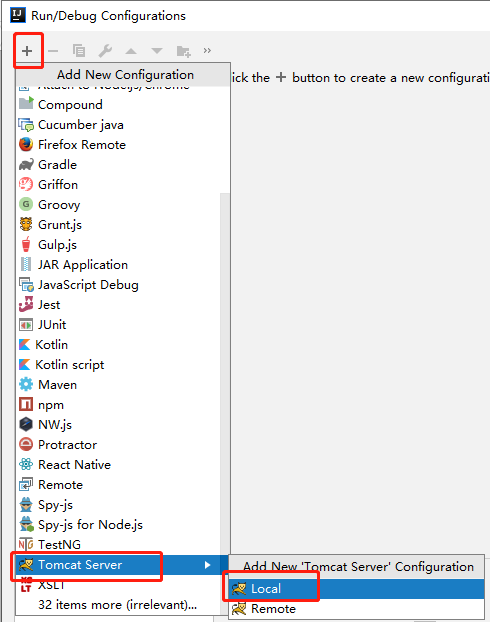Pick JUnit configuration type
The width and height of the screenshot is (490, 622).
[118, 324]
